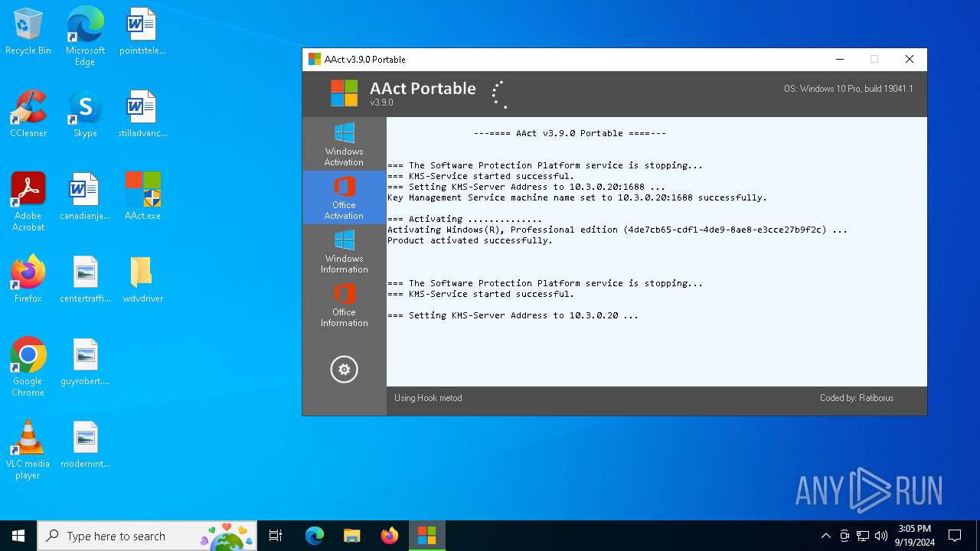Click '=== Activating' log line
This screenshot has height=551, width=980.
pos(465,219)
